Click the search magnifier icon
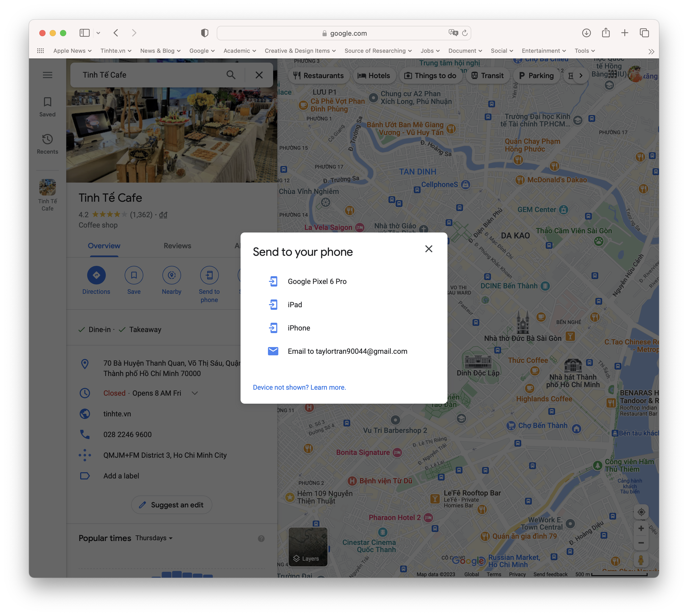Screen dimensions: 688x616 [231, 75]
